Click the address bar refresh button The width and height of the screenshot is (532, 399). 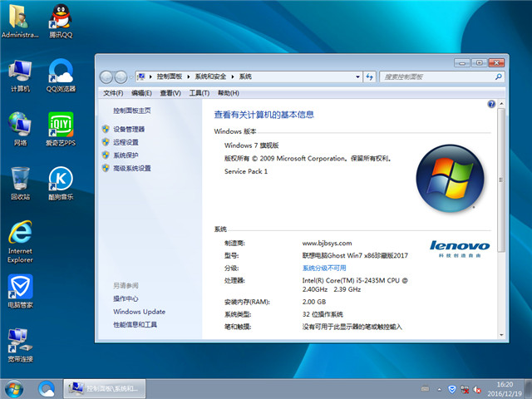click(x=371, y=76)
